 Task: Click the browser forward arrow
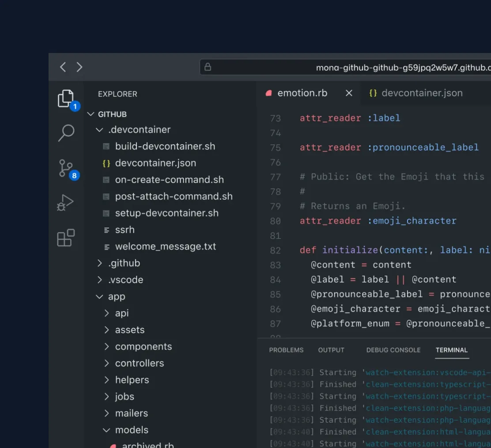coord(79,67)
